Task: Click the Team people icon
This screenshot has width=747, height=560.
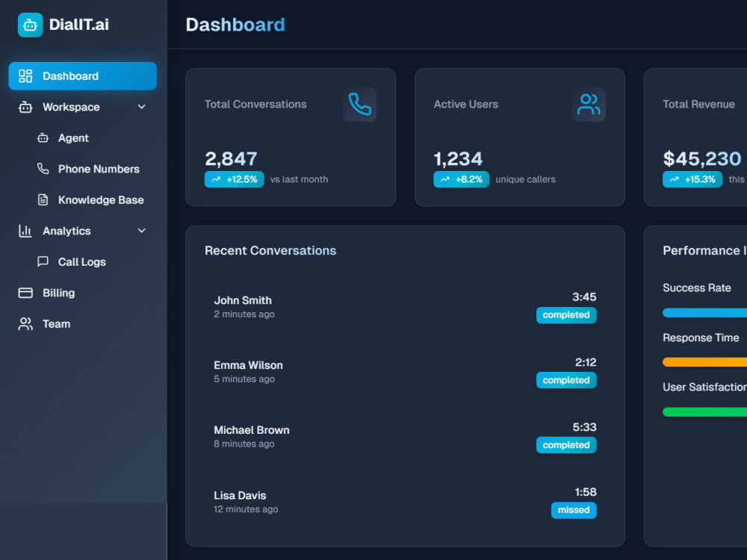Action: pyautogui.click(x=25, y=324)
